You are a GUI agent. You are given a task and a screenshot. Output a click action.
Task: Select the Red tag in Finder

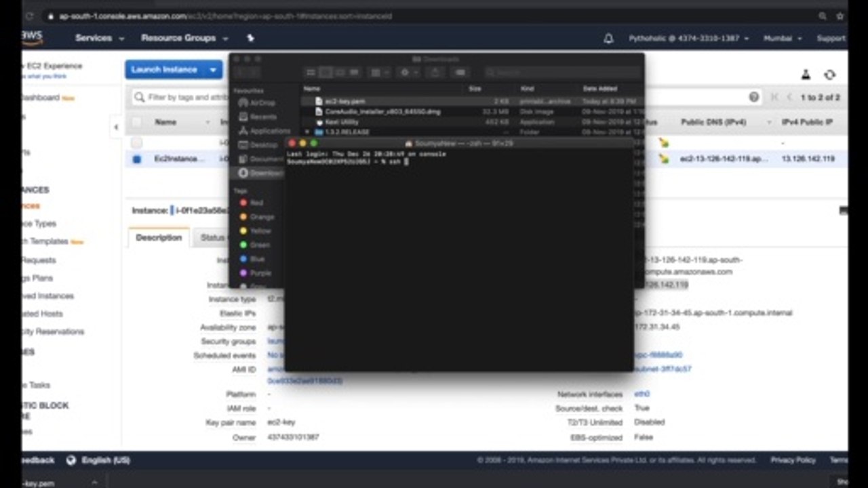252,203
